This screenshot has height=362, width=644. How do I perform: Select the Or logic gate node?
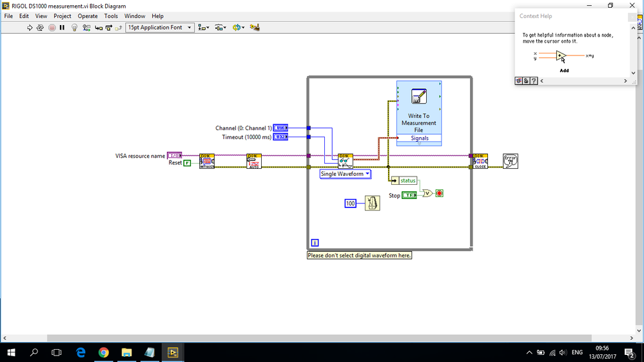427,193
